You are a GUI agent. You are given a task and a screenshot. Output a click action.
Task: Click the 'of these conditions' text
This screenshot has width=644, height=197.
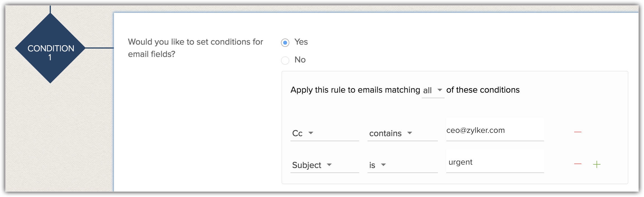point(483,90)
